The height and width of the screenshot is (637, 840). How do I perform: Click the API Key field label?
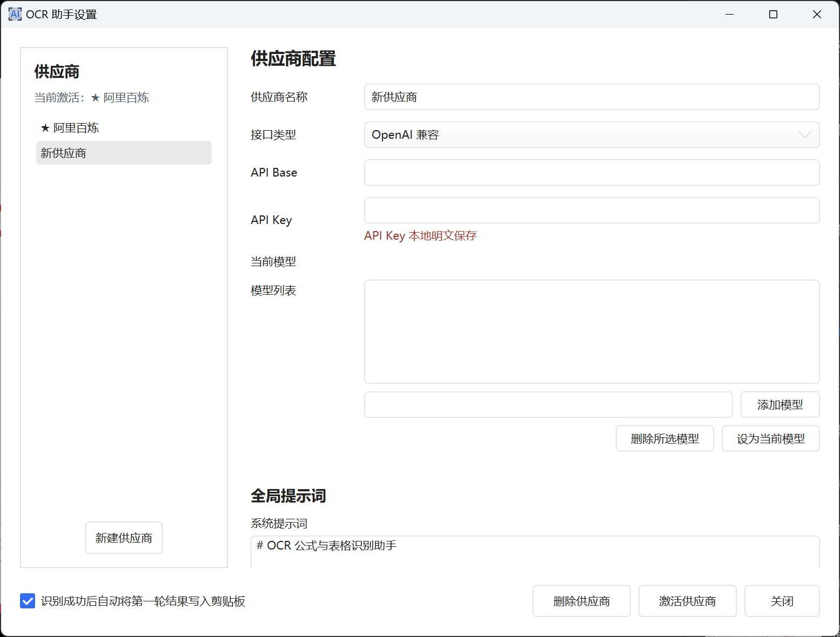tap(271, 220)
